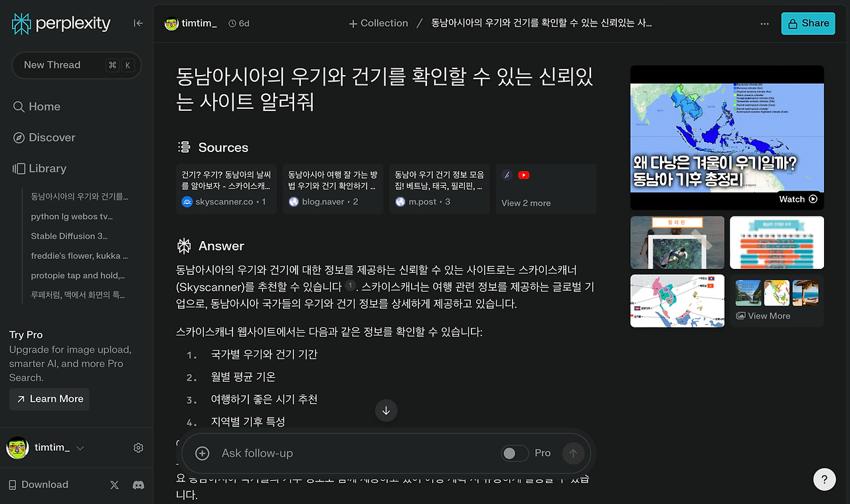The width and height of the screenshot is (850, 504).
Task: Click the Share button
Action: (x=807, y=23)
